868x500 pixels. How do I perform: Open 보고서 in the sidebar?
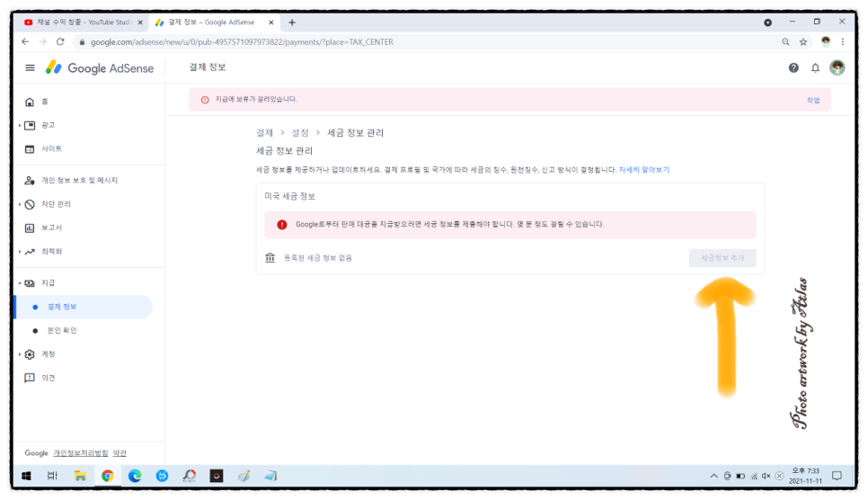pyautogui.click(x=51, y=228)
